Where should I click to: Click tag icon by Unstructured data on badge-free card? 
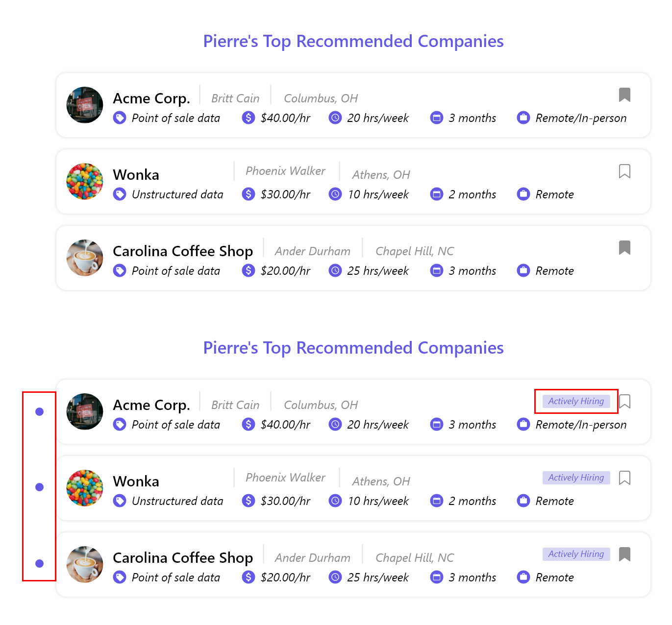point(120,194)
